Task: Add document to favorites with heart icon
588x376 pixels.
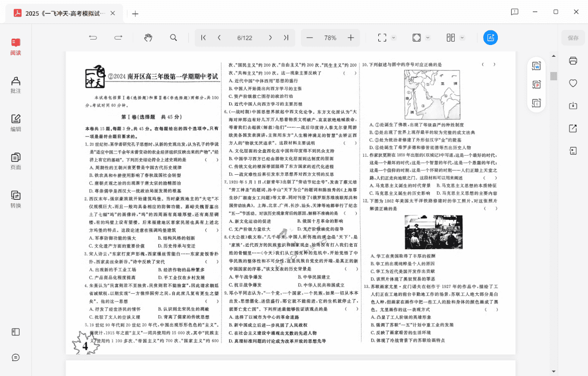Action: pyautogui.click(x=573, y=83)
